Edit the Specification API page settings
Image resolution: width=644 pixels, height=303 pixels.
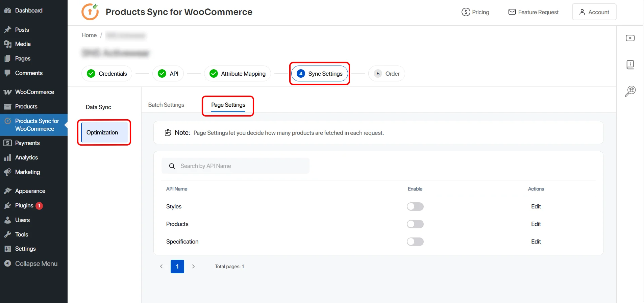[x=536, y=242]
